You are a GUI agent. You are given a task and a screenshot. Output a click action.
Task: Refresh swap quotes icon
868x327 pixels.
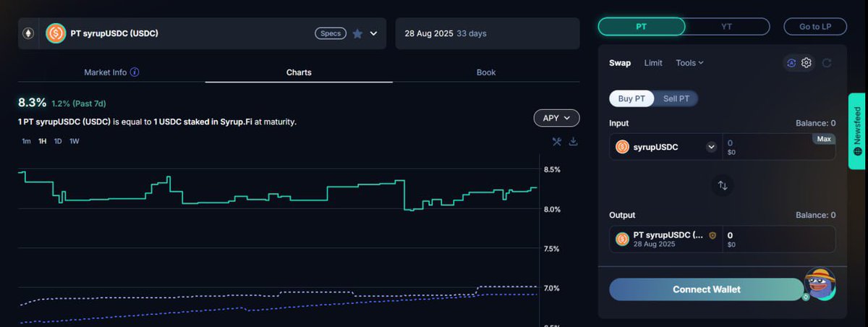click(827, 63)
